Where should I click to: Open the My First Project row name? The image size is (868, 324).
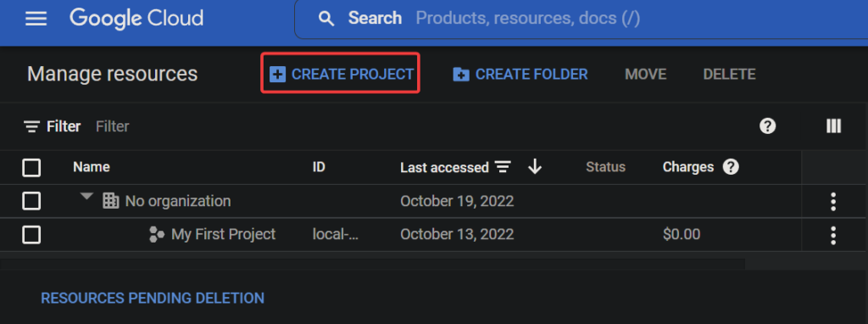pyautogui.click(x=224, y=234)
